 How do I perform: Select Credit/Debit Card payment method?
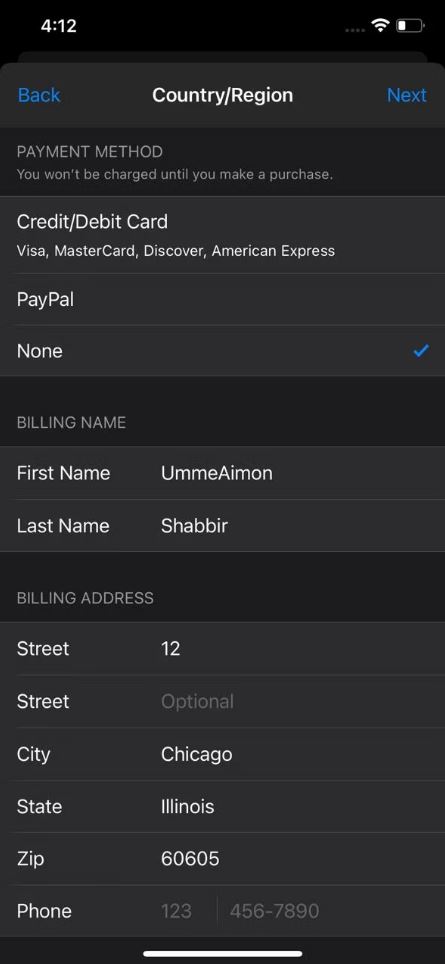(x=222, y=235)
